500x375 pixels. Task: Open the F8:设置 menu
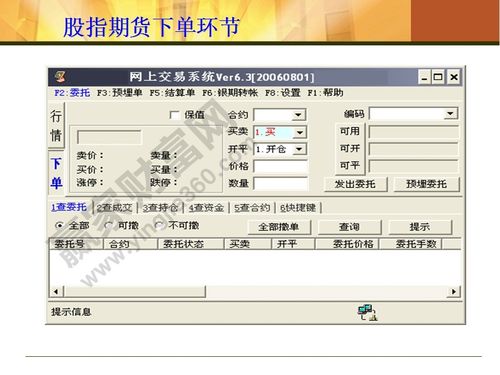(x=283, y=93)
